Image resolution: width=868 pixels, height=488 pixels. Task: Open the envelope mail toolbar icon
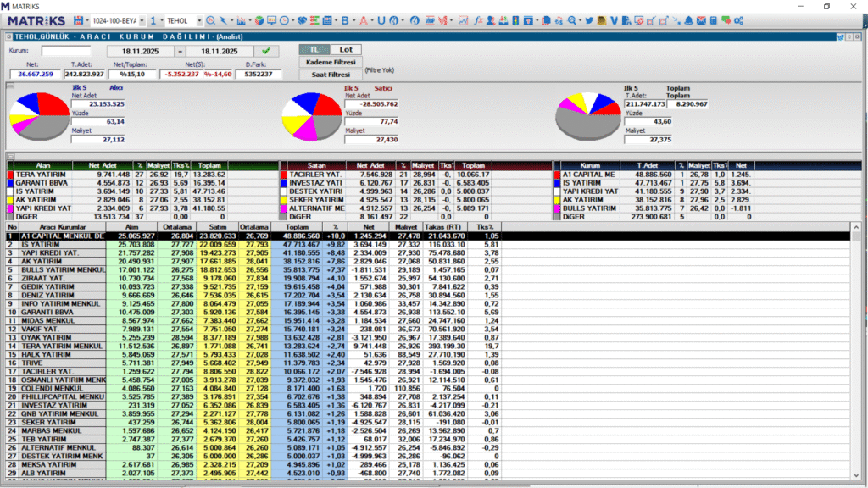point(701,20)
